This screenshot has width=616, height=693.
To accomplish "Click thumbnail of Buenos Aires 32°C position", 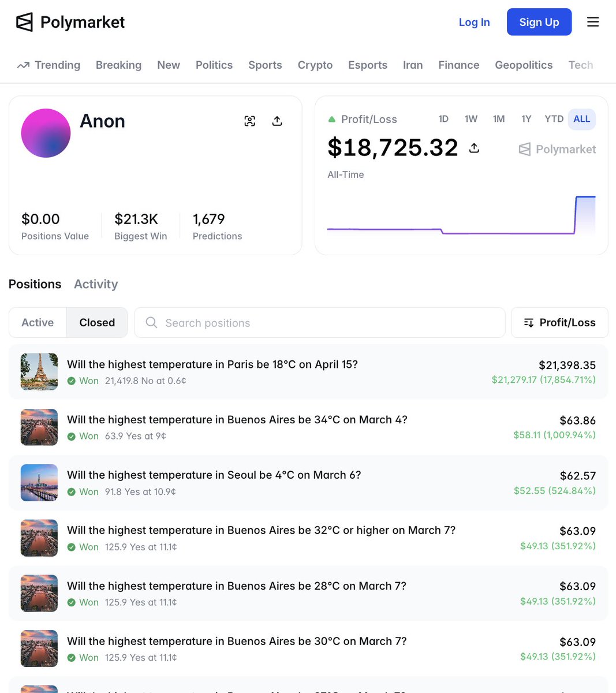I will pyautogui.click(x=39, y=538).
